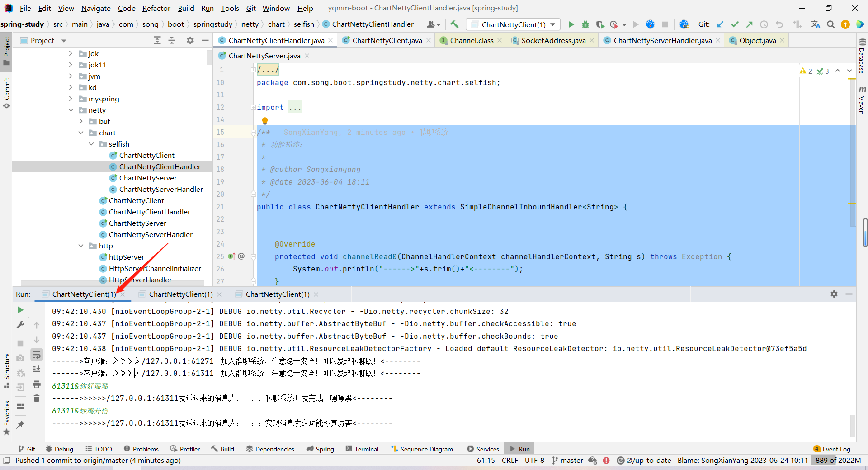This screenshot has width=868, height=470.
Task: Expand the buf folder
Action: coord(81,121)
